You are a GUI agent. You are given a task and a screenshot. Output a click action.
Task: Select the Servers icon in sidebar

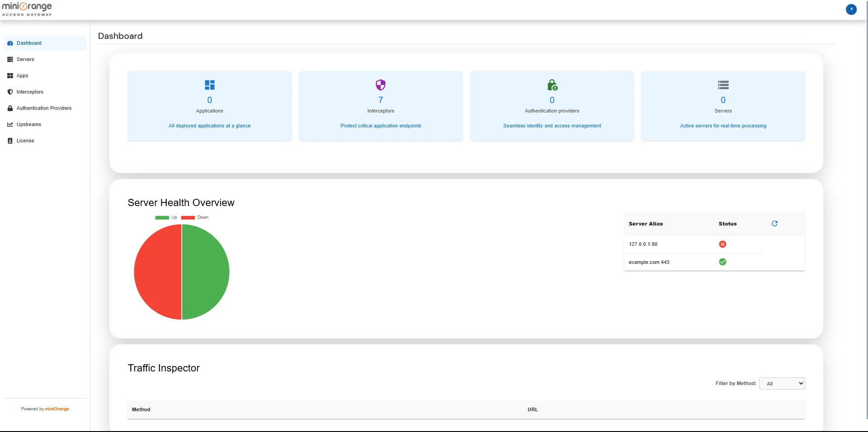pyautogui.click(x=10, y=59)
